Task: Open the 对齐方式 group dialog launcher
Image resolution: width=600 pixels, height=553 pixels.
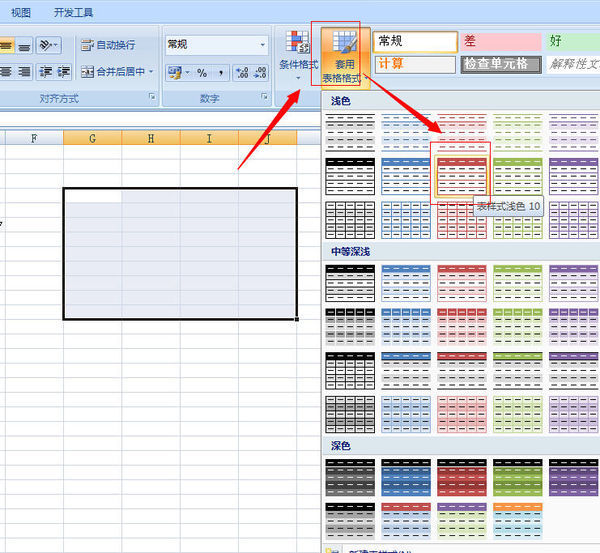Action: pyautogui.click(x=152, y=98)
